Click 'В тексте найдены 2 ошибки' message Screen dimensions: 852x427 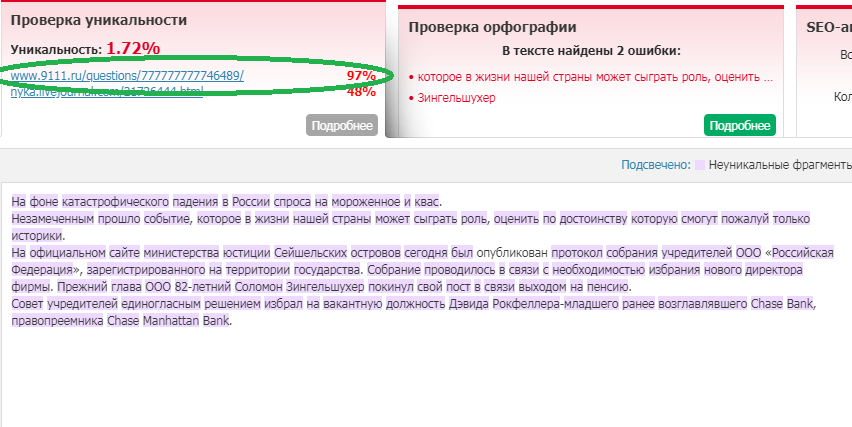click(591, 50)
